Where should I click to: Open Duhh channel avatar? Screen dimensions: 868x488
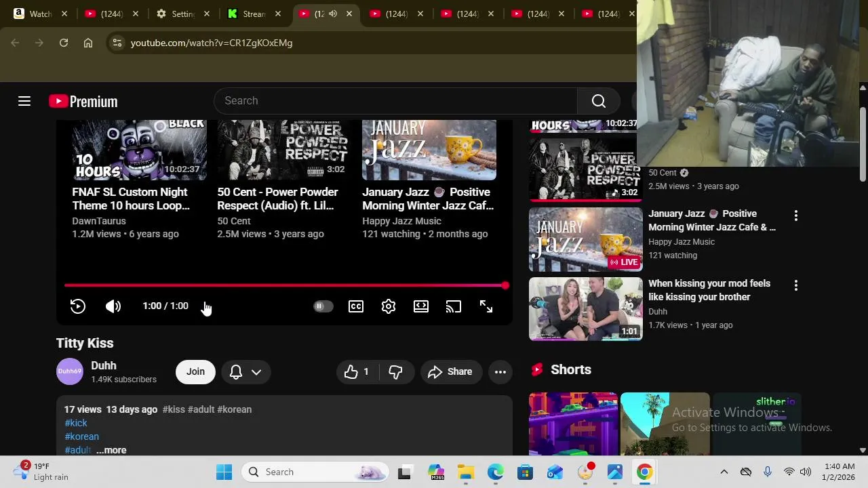pos(69,371)
